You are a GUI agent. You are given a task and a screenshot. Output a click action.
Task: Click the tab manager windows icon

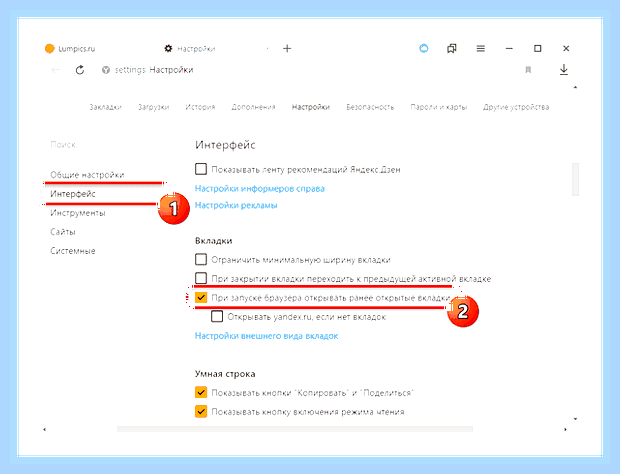click(452, 49)
